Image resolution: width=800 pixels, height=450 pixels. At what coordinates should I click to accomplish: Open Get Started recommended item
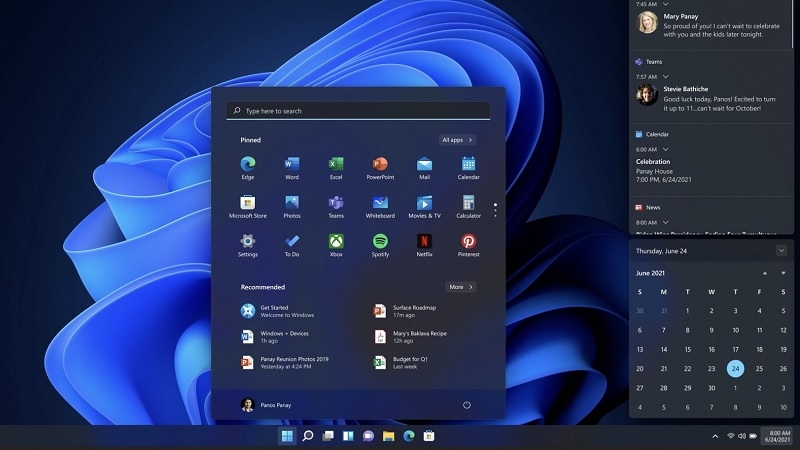(x=279, y=311)
